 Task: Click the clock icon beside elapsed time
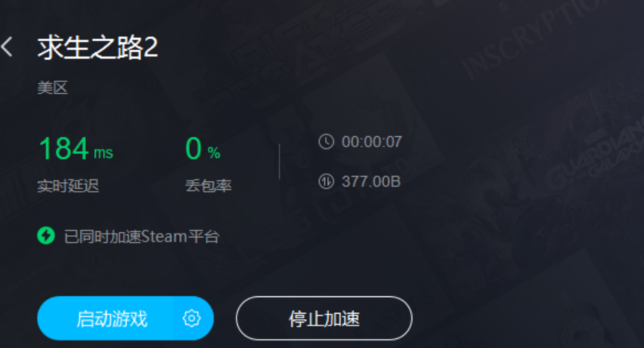click(326, 142)
